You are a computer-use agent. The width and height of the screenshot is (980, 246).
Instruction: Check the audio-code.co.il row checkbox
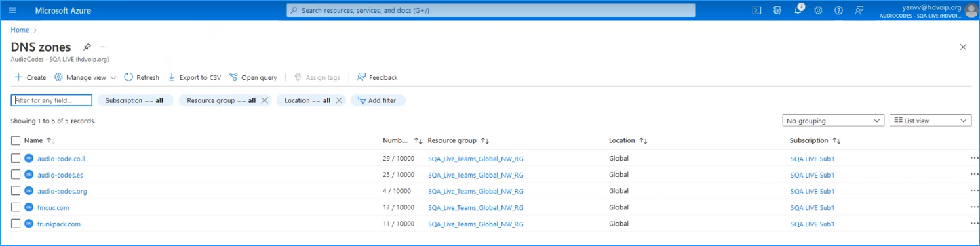coord(16,159)
